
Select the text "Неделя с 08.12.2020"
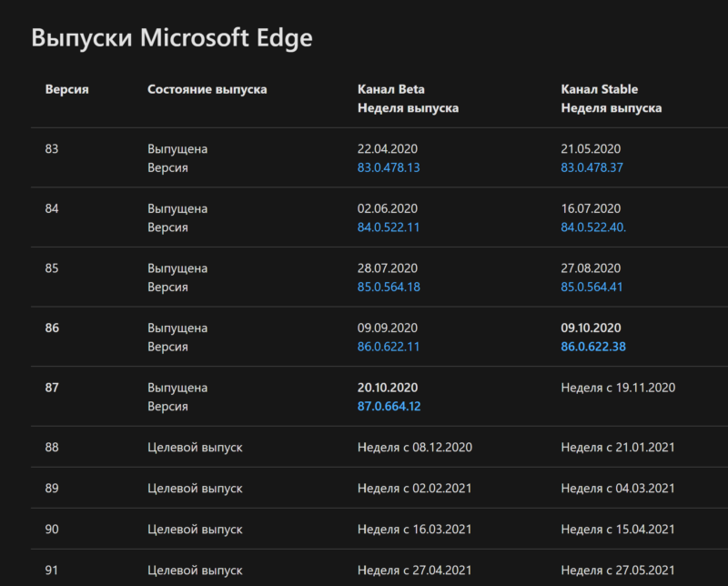click(x=415, y=447)
